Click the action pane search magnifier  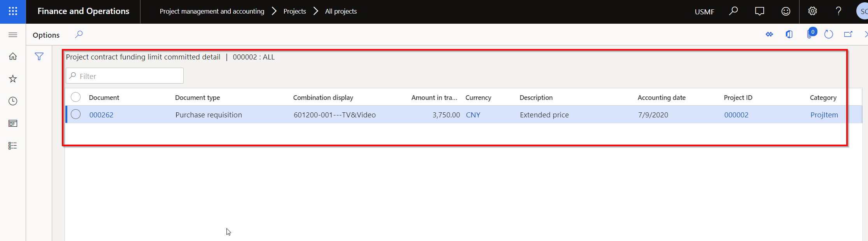[x=79, y=35]
